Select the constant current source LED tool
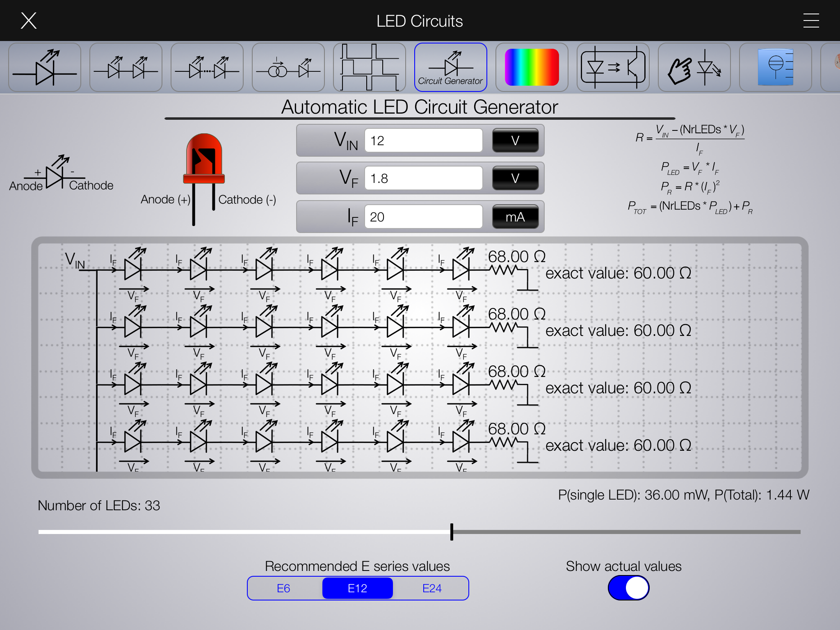The width and height of the screenshot is (840, 630). pyautogui.click(x=288, y=68)
